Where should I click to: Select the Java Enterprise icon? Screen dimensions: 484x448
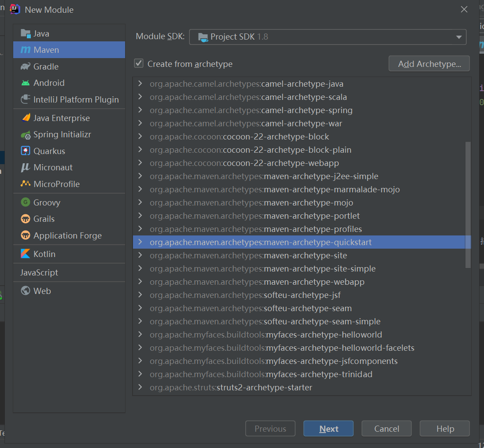(26, 118)
